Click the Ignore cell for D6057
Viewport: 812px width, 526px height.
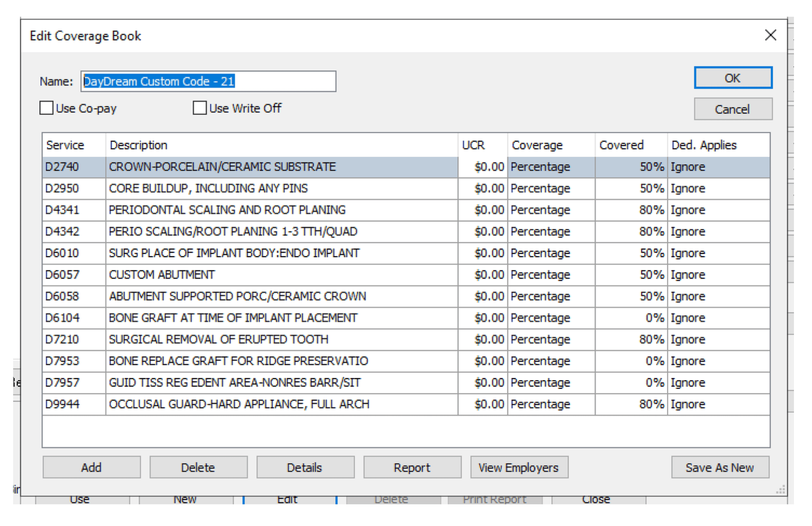[x=718, y=275]
